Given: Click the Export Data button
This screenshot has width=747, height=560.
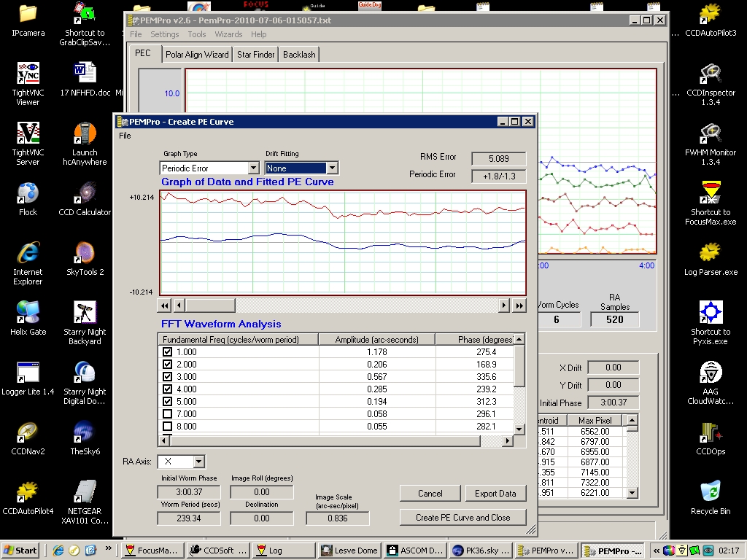Looking at the screenshot, I should 495,494.
